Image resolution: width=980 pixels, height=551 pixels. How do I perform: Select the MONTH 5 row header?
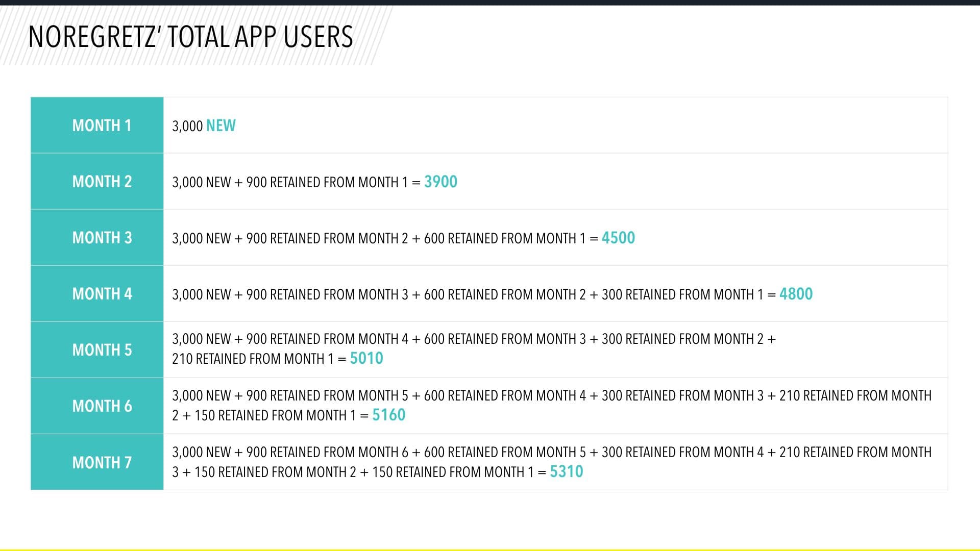click(x=102, y=350)
